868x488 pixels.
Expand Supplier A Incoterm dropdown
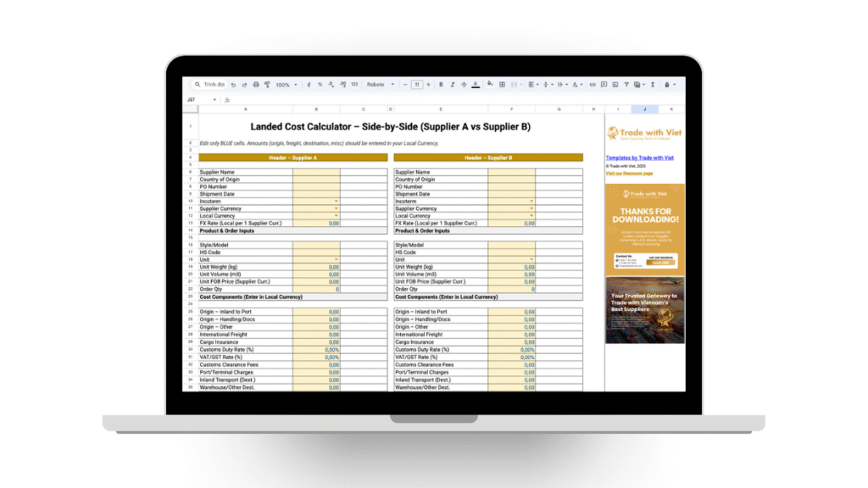point(337,201)
